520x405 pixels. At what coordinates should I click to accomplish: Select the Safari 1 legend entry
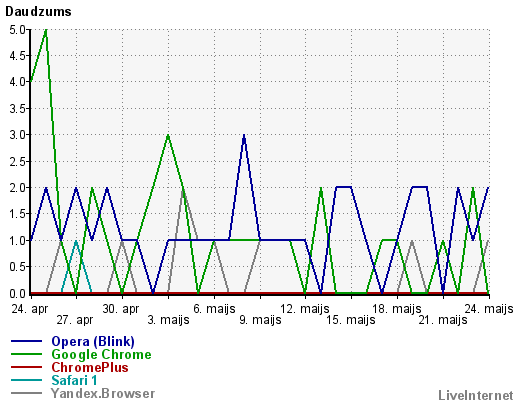(74, 380)
